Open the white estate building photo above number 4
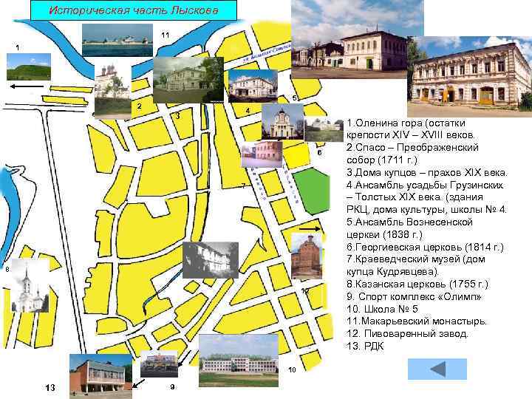The image size is (532, 399). tap(253, 86)
